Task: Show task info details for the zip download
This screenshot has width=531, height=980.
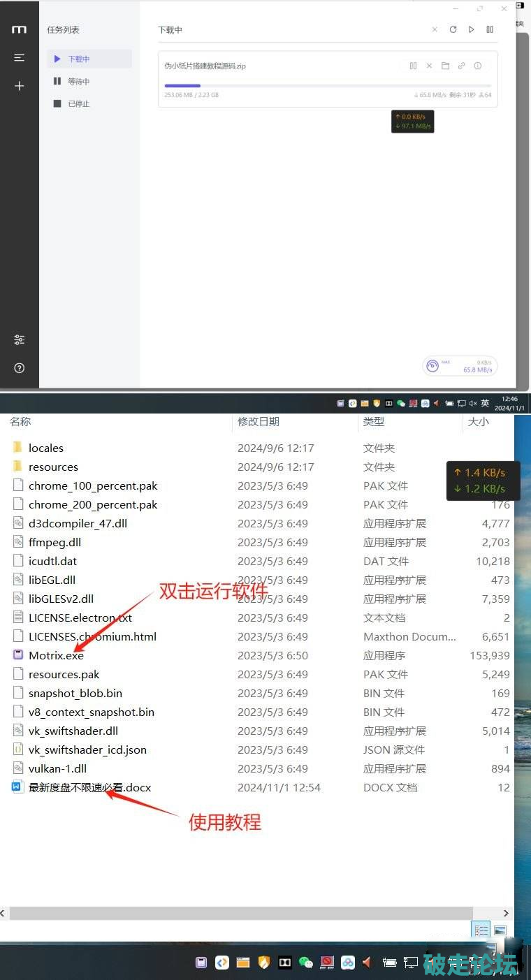Action: (478, 66)
